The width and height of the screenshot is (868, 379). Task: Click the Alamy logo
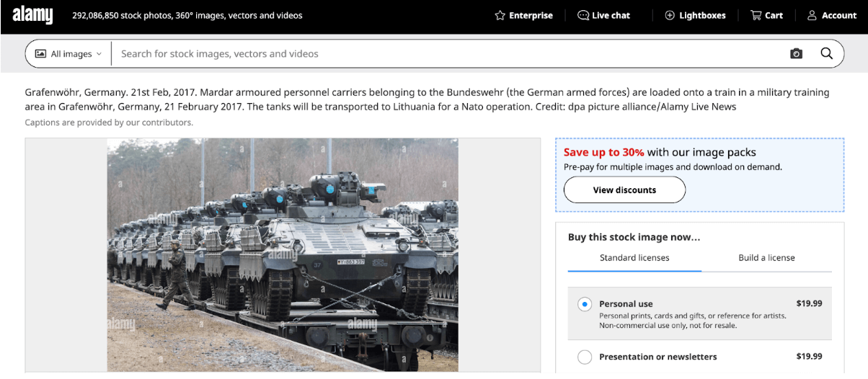coord(32,15)
